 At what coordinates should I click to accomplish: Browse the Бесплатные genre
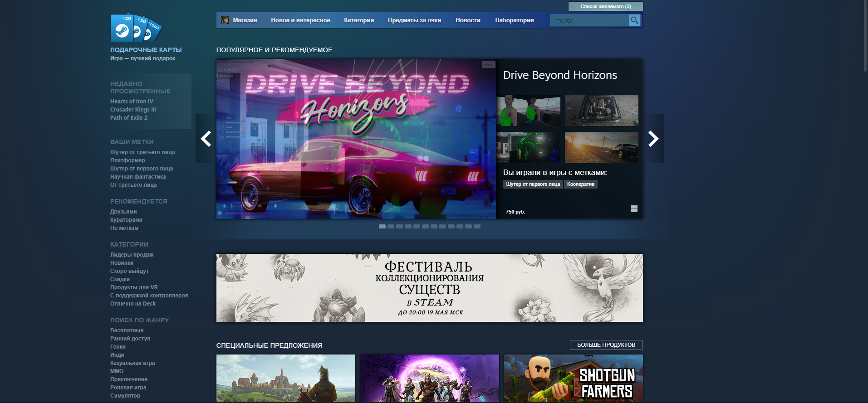click(127, 330)
